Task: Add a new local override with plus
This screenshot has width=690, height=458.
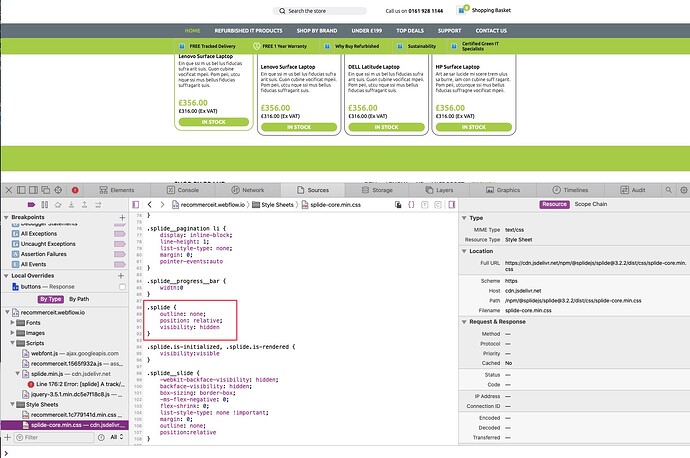Action: (x=121, y=276)
